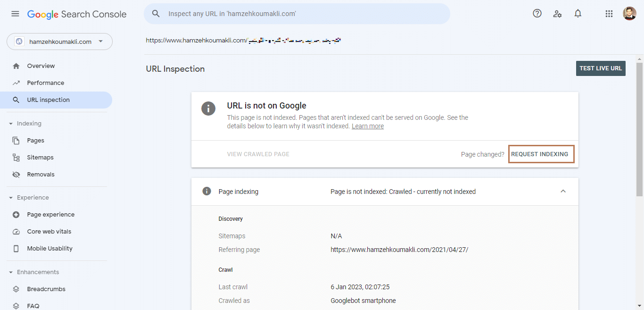Open Core web vitals report
This screenshot has width=644, height=310.
(x=49, y=232)
